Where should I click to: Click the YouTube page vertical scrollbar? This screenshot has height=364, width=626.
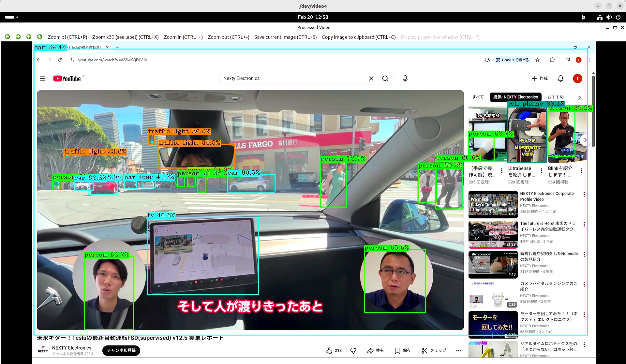(x=593, y=111)
